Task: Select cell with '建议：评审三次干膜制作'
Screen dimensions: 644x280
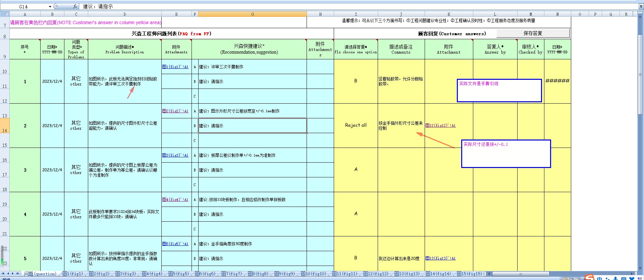Action: (252, 67)
